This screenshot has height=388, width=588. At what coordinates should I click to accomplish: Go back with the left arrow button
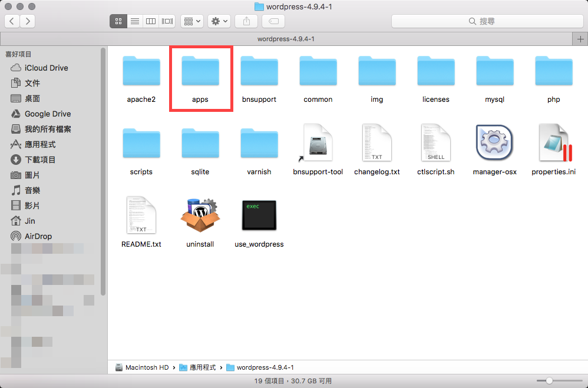click(x=12, y=21)
